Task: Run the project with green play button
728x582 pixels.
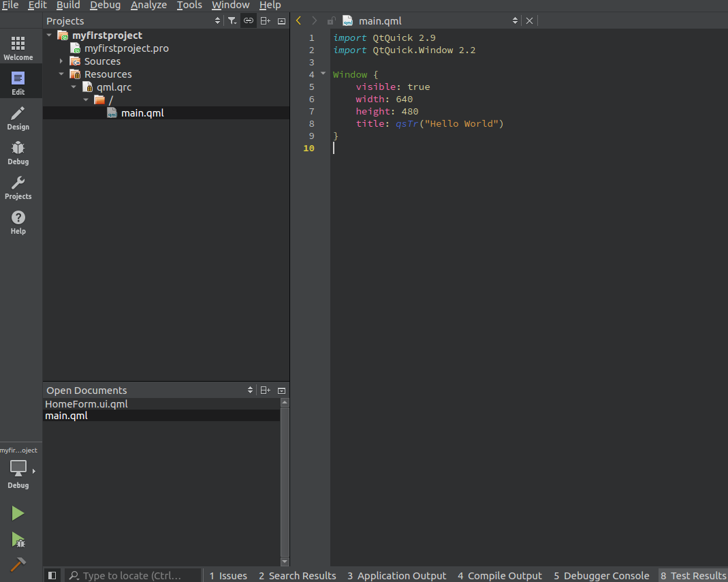Action: [18, 513]
